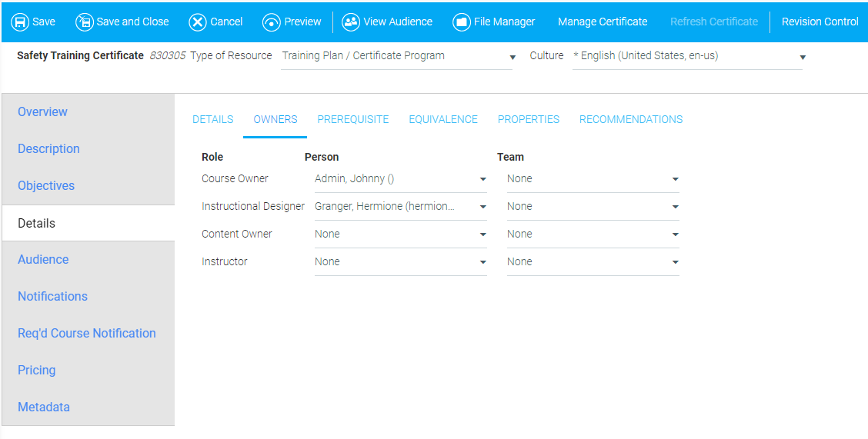Screen dimensions: 868x439
Task: Click the View Audience people icon
Action: [351, 22]
